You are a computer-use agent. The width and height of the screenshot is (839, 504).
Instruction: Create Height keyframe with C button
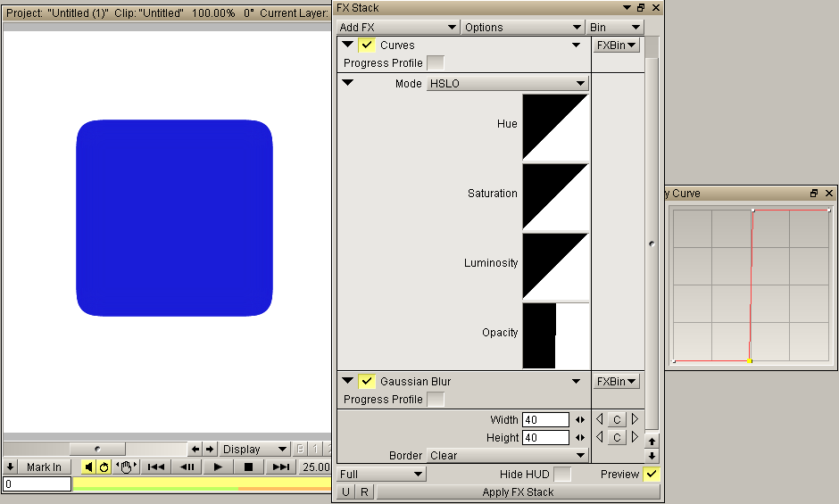pyautogui.click(x=617, y=438)
